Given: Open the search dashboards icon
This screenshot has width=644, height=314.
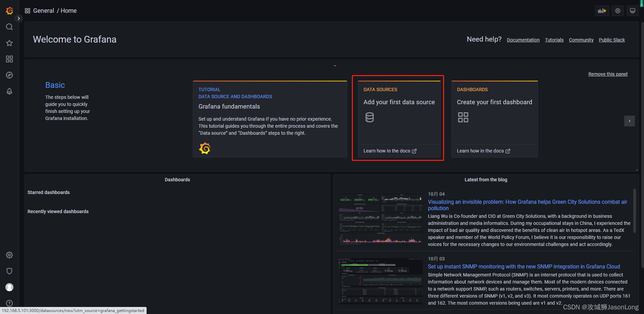Looking at the screenshot, I should pos(9,27).
